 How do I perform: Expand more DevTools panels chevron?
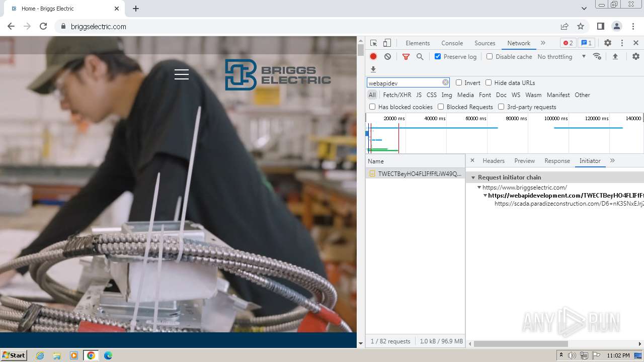(543, 43)
